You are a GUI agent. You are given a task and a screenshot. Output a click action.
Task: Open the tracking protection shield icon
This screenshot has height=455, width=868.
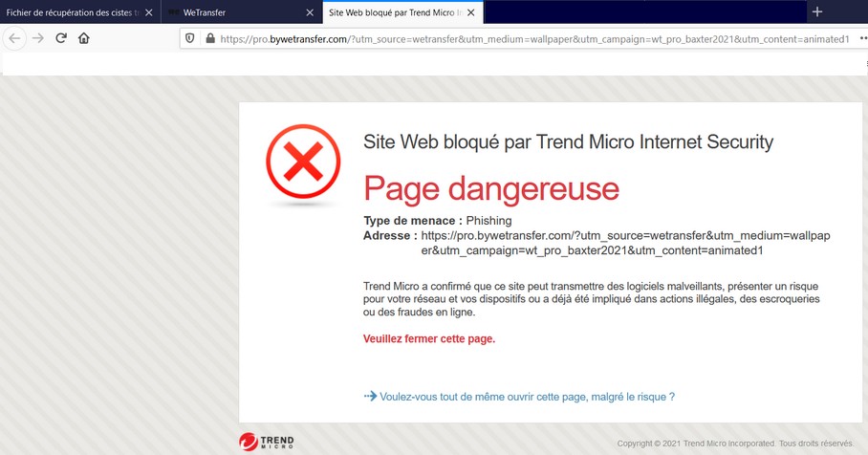190,39
